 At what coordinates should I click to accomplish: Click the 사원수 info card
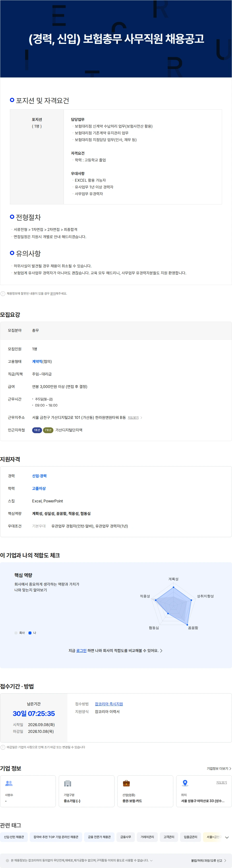coord(28,791)
